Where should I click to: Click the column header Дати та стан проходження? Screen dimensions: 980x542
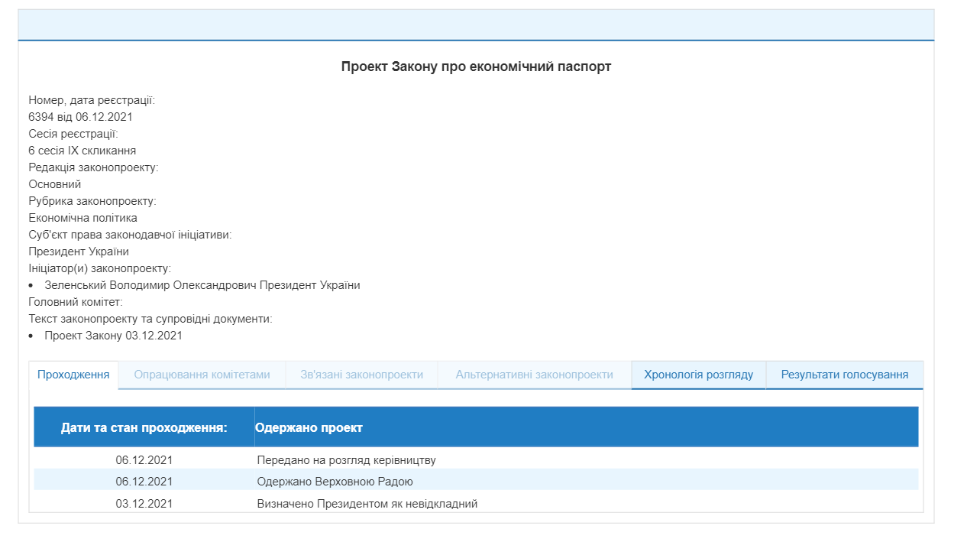[x=146, y=427]
